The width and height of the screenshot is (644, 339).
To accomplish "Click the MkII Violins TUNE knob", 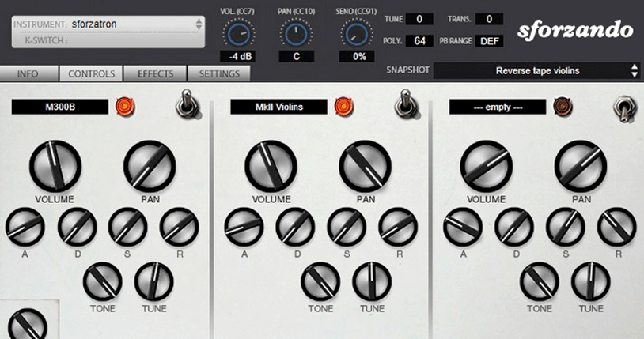I will 372,281.
